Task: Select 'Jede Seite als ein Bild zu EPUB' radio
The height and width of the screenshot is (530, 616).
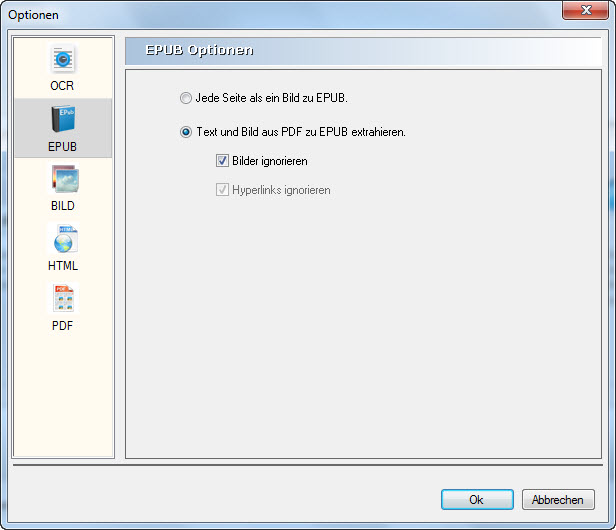Action: click(186, 98)
